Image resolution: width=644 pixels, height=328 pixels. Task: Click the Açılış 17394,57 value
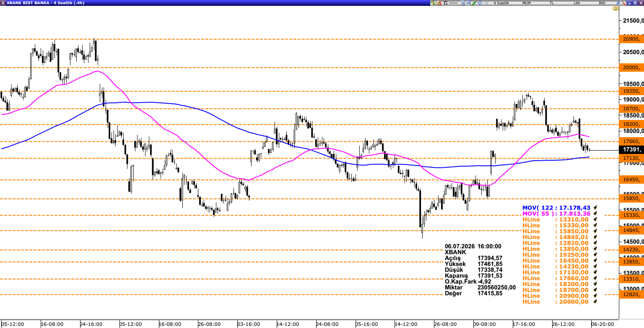490,258
